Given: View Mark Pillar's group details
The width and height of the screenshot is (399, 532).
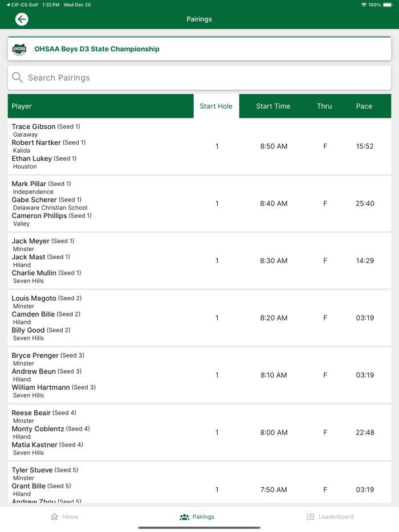Looking at the screenshot, I should coord(199,203).
